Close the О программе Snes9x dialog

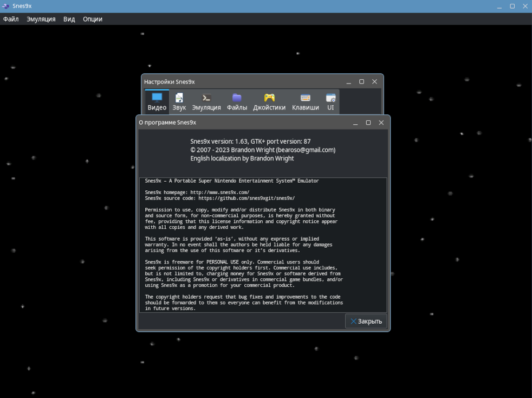(381, 123)
